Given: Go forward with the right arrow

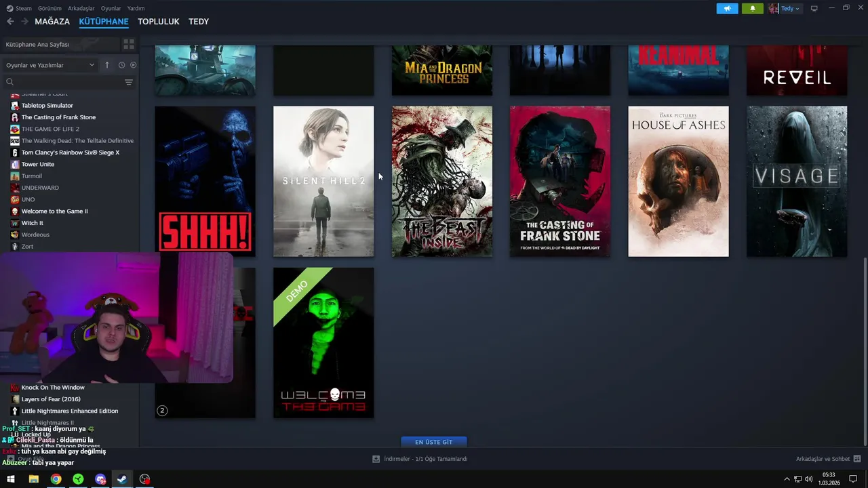Looking at the screenshot, I should pos(24,22).
